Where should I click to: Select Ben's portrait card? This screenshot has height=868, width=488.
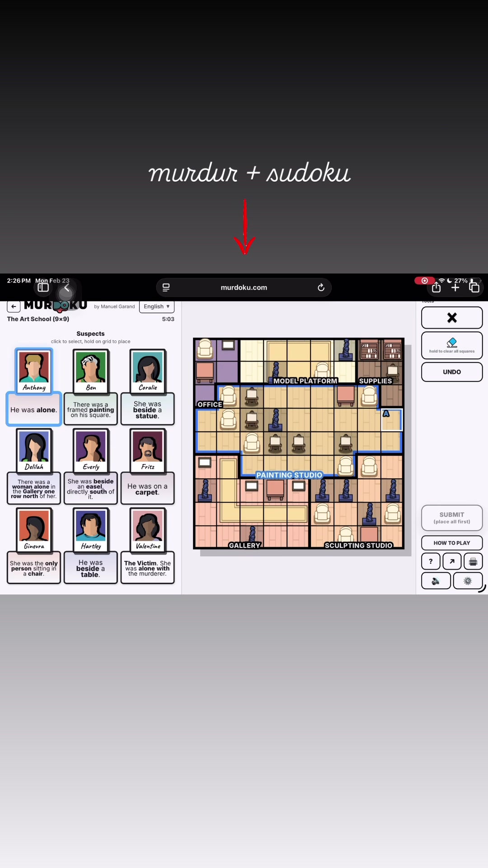(91, 371)
